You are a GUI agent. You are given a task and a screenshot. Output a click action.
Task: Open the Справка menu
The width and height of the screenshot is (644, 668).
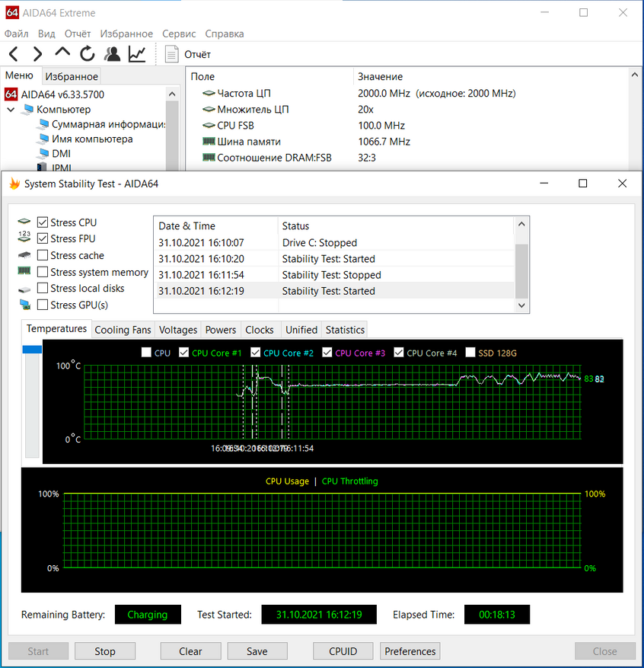tap(225, 34)
